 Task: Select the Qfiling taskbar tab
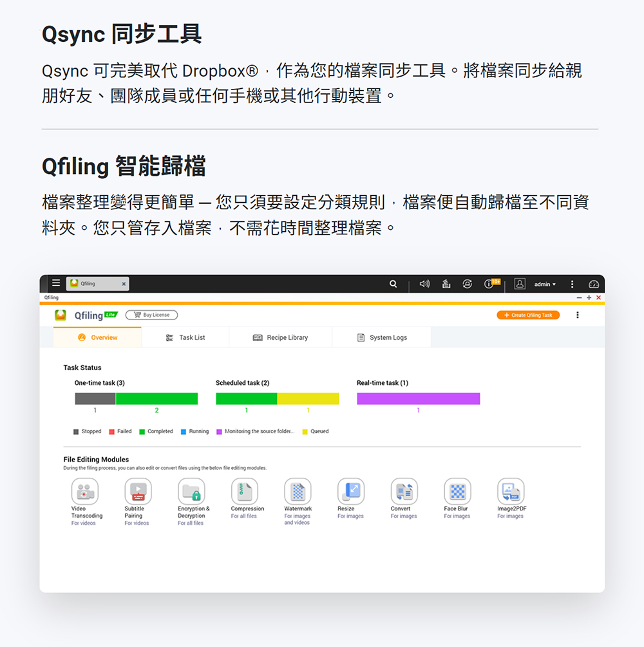(x=97, y=284)
